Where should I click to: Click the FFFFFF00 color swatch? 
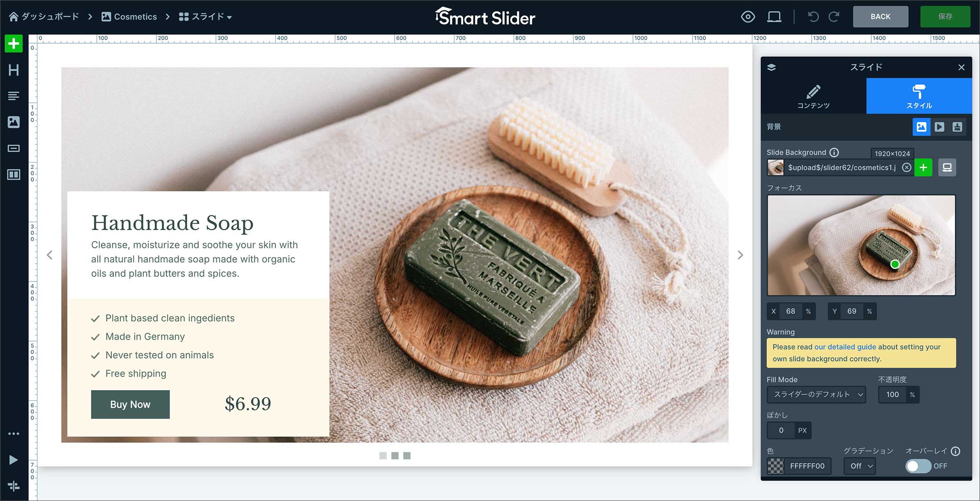[776, 466]
